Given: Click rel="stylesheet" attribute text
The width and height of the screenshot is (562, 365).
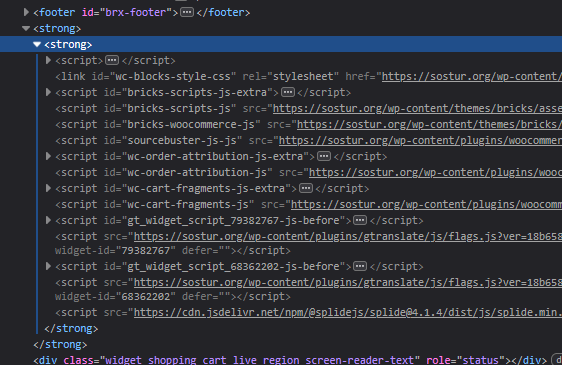Looking at the screenshot, I should 290,76.
